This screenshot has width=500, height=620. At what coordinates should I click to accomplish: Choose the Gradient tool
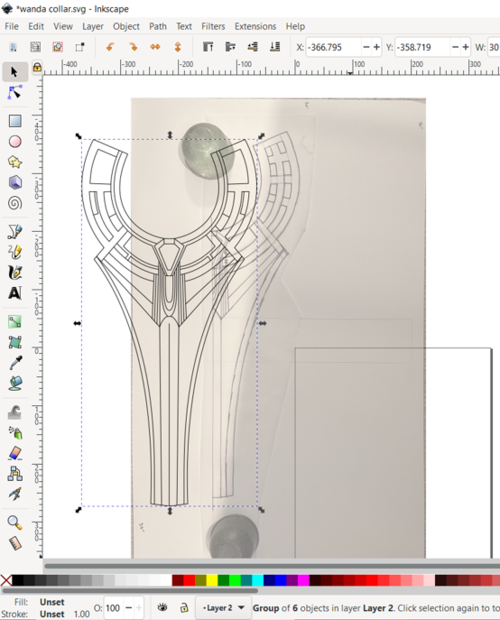click(15, 322)
